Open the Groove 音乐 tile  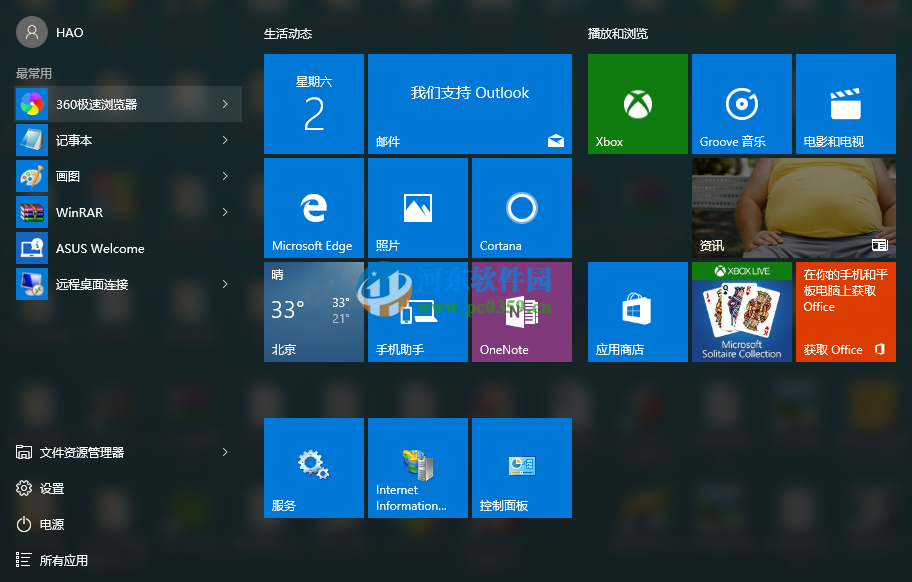(741, 103)
